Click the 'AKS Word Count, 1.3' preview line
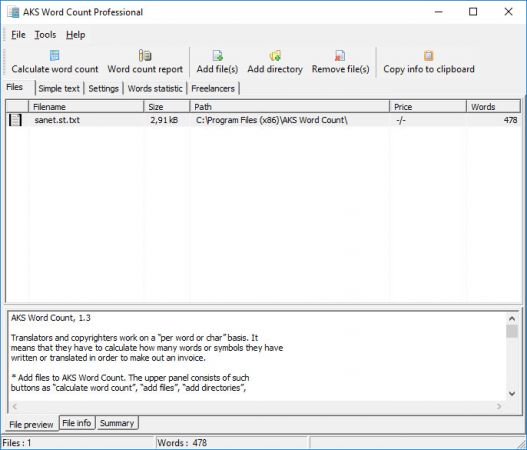 pyautogui.click(x=51, y=318)
